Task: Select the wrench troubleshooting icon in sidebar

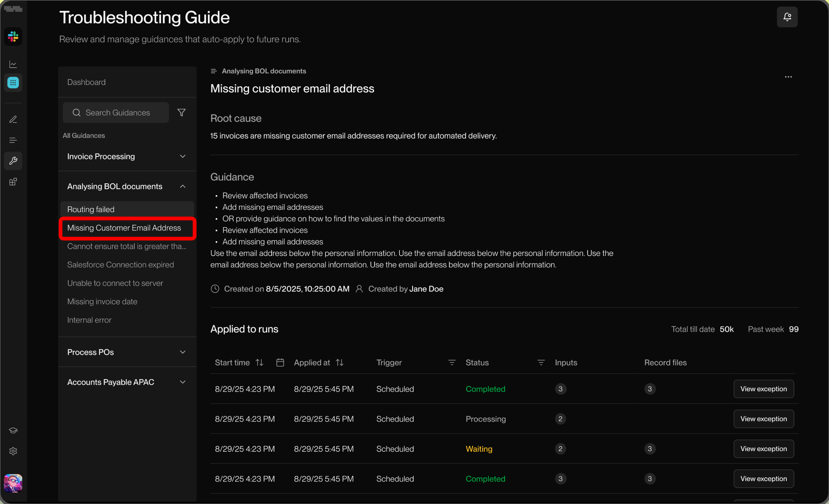Action: pos(13,161)
